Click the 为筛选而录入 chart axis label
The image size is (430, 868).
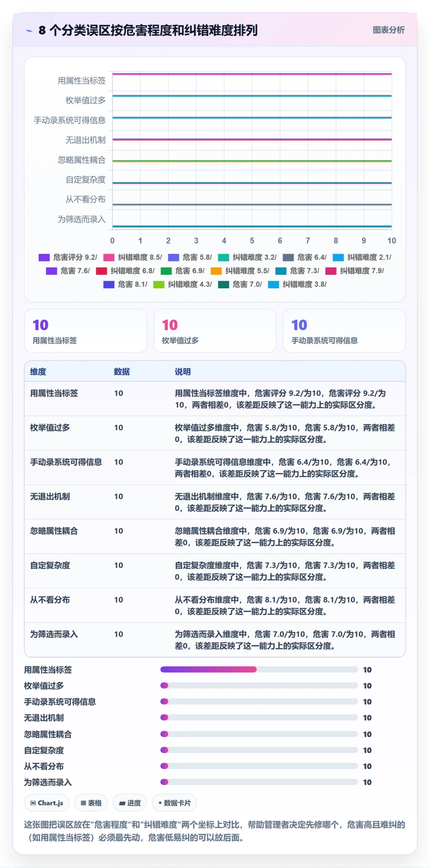[81, 219]
